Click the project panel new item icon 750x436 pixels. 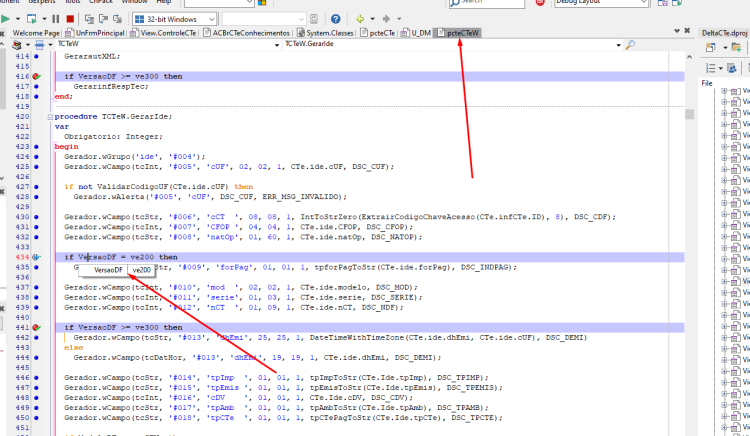tap(711, 47)
